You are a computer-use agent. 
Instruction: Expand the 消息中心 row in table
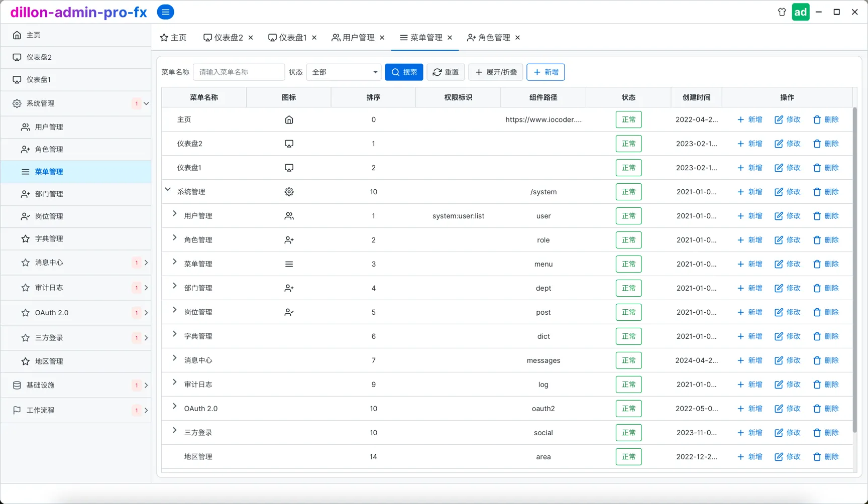(174, 358)
